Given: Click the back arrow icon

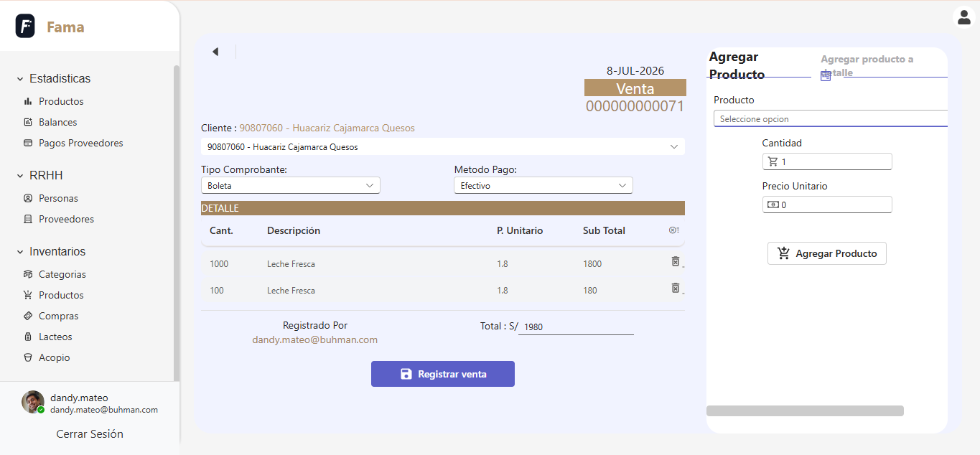Looking at the screenshot, I should (215, 52).
